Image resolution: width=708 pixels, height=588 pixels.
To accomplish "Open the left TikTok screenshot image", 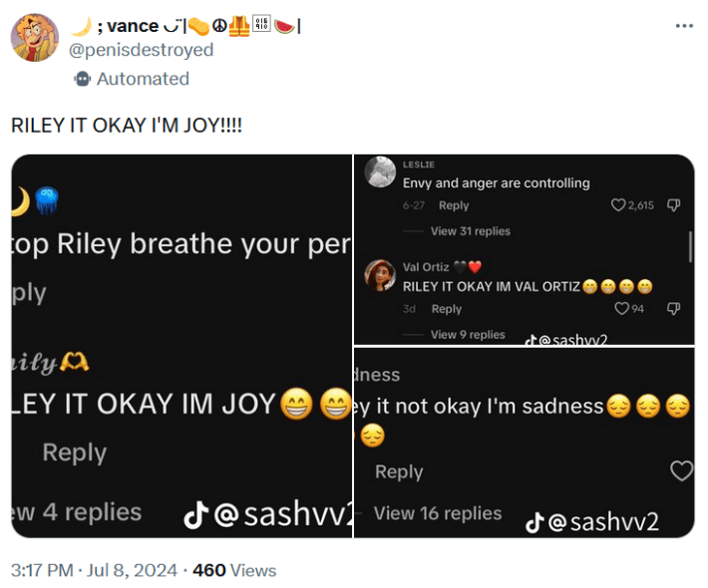I will (181, 346).
